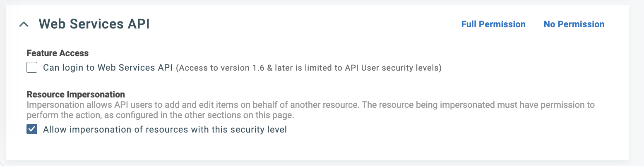The width and height of the screenshot is (644, 166).
Task: Click the 'perform the action' description line
Action: tap(162, 115)
